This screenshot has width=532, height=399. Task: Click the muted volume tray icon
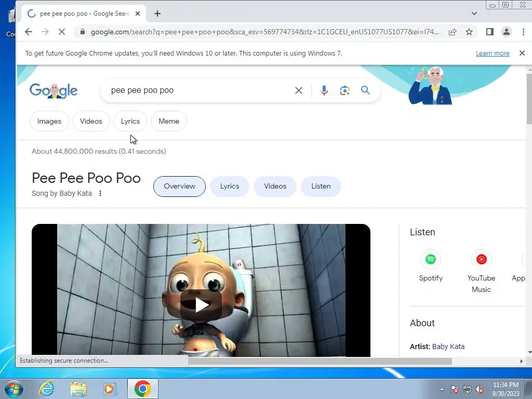point(480,389)
